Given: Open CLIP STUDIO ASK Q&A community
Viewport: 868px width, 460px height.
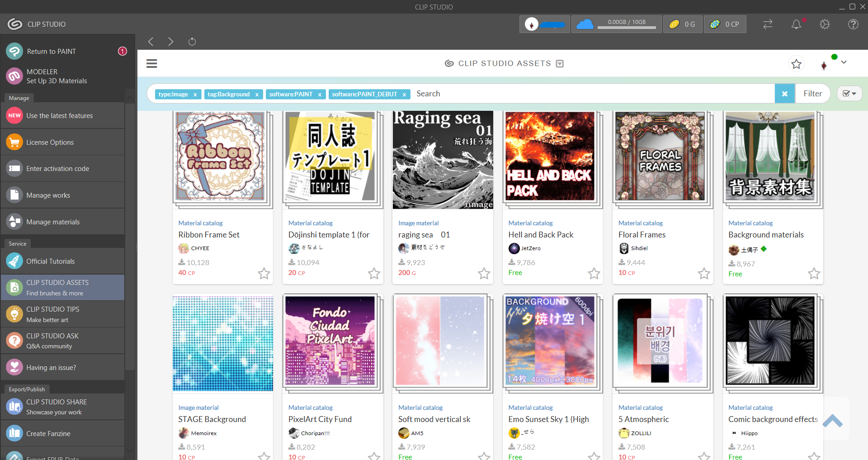Looking at the screenshot, I should coord(62,341).
